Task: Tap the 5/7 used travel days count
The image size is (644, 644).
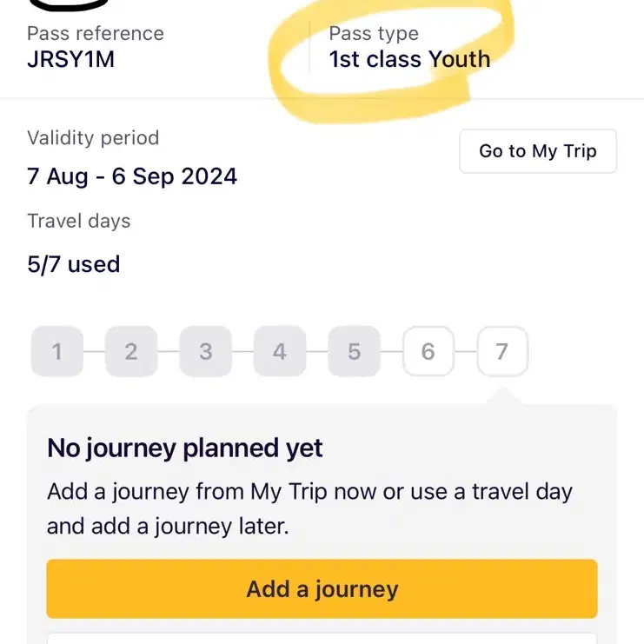Action: (74, 264)
